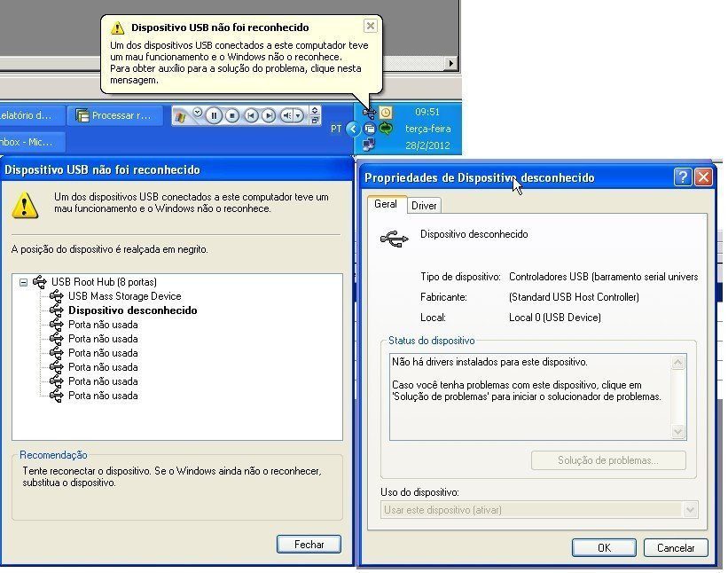Open the Inbox - Mic... taskbar button
728x573 pixels.
(32, 142)
